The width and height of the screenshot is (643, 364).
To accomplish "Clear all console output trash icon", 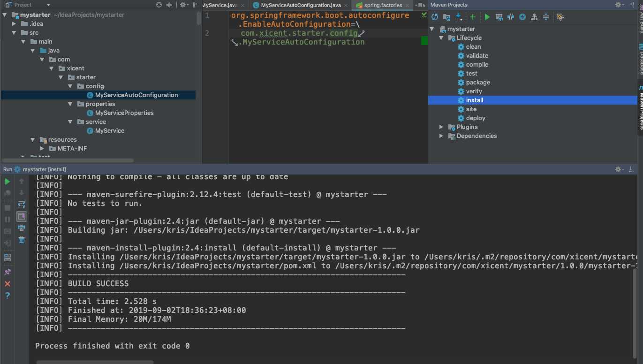I will click(x=22, y=240).
